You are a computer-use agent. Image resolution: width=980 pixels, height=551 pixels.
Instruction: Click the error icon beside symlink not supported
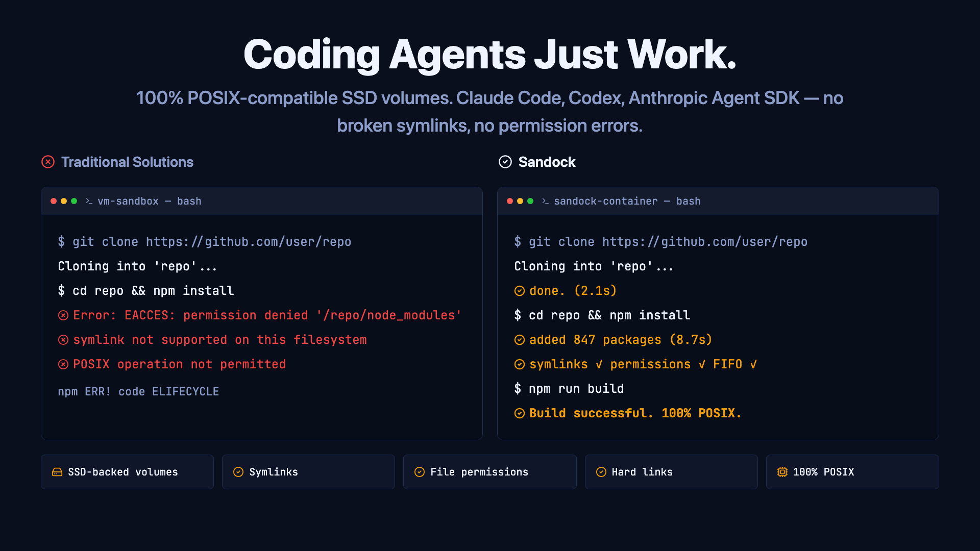coord(63,340)
